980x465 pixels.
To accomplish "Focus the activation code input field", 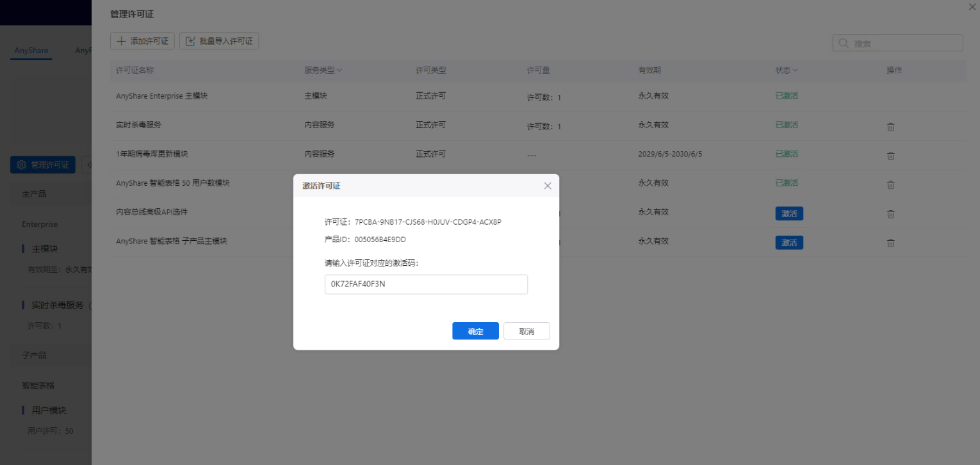I will 426,284.
